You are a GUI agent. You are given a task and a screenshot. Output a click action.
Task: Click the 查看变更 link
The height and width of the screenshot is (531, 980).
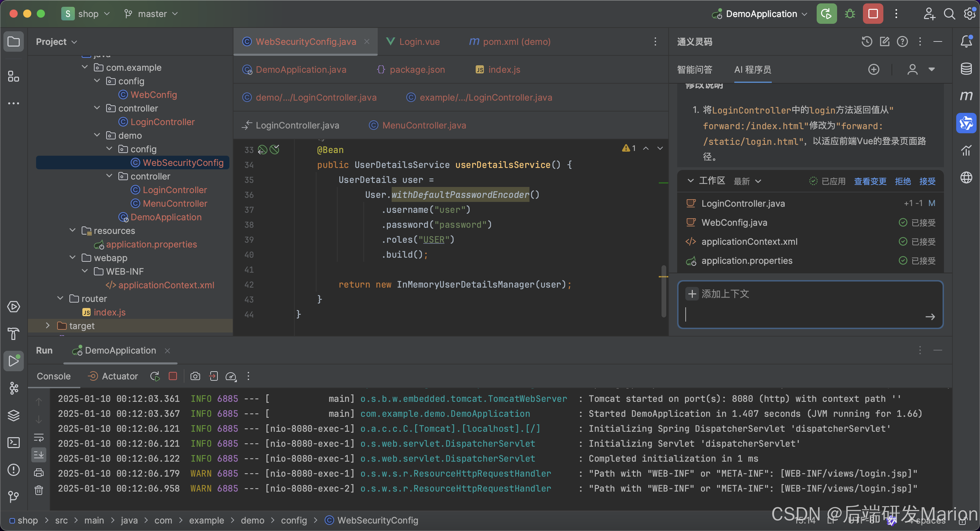coord(870,181)
